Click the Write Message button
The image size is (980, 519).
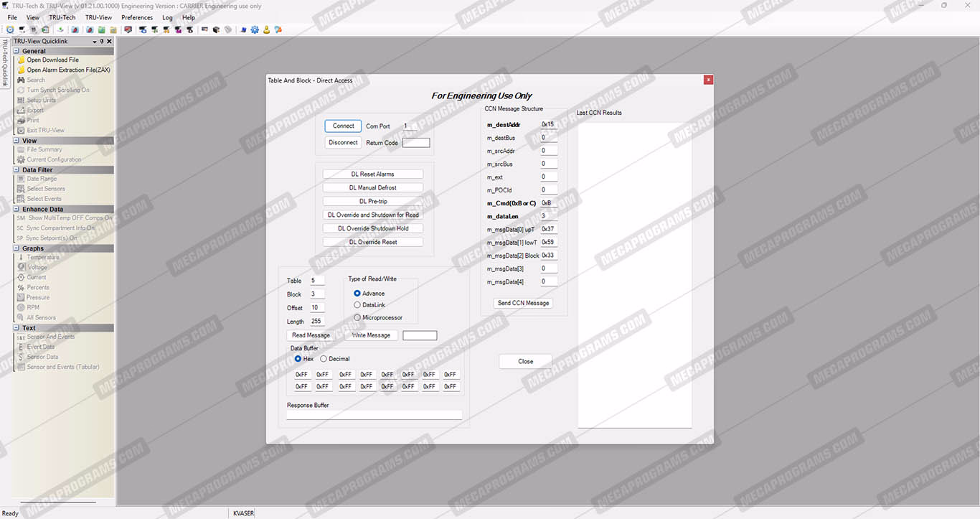[x=371, y=335]
